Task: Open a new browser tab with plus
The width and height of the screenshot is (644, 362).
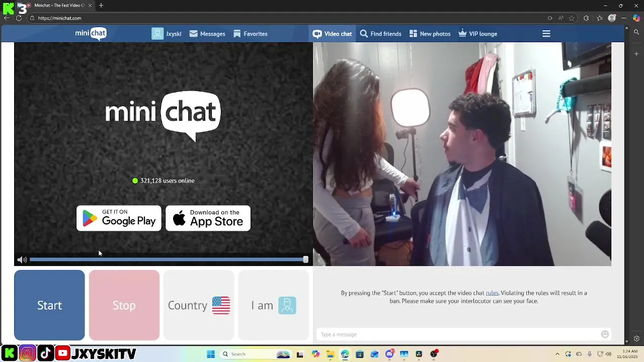Action: (x=101, y=6)
